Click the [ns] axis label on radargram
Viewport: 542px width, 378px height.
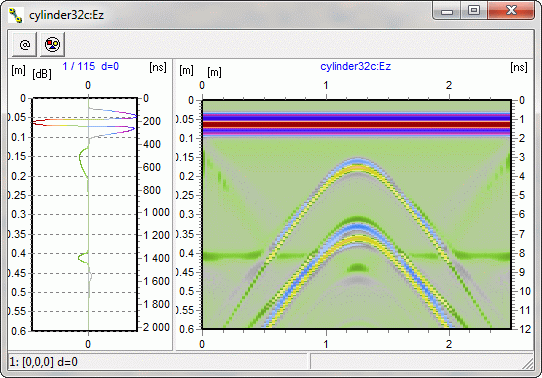pos(519,67)
